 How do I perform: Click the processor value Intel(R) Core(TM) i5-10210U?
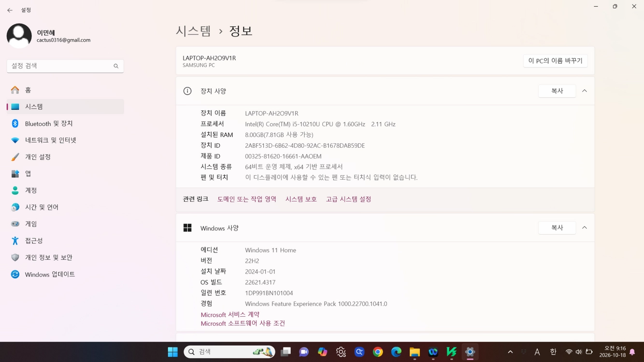tap(320, 124)
